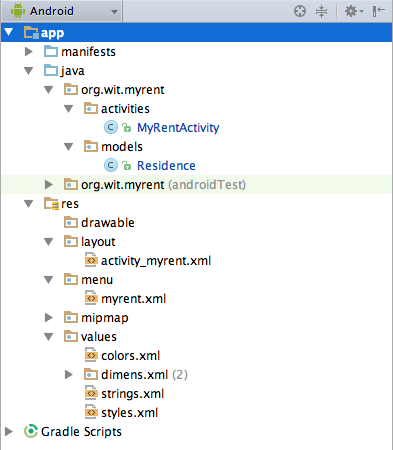This screenshot has height=450, width=393.
Task: Click the mipmap folder icon
Action: tap(71, 317)
